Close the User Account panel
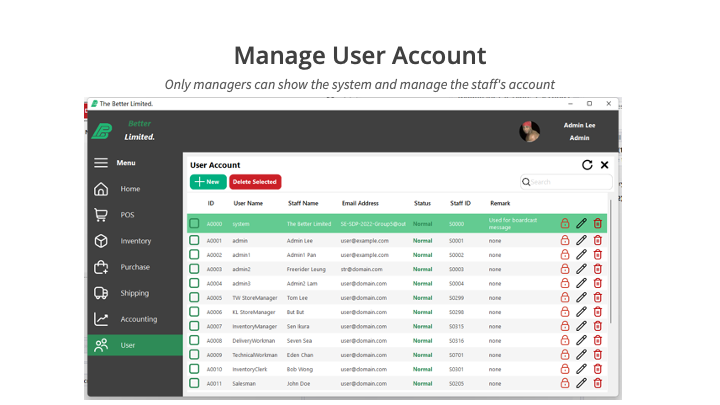720x405 pixels. tap(604, 165)
